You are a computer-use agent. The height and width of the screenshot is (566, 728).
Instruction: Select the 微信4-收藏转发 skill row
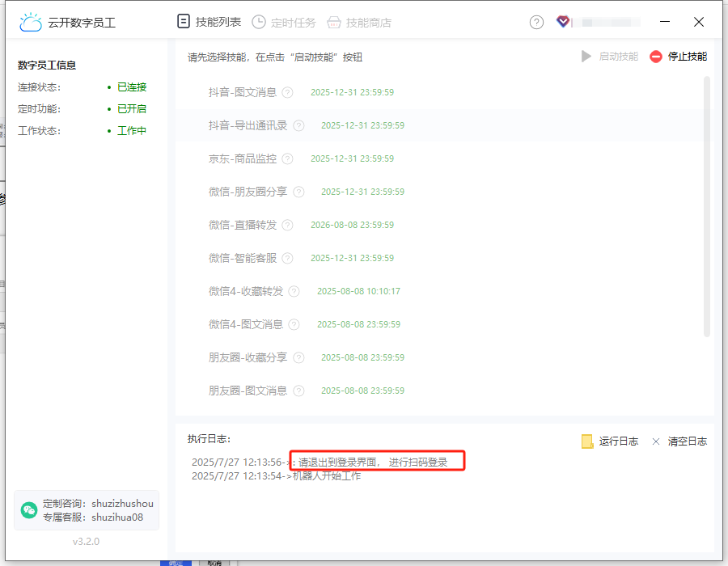[246, 292]
